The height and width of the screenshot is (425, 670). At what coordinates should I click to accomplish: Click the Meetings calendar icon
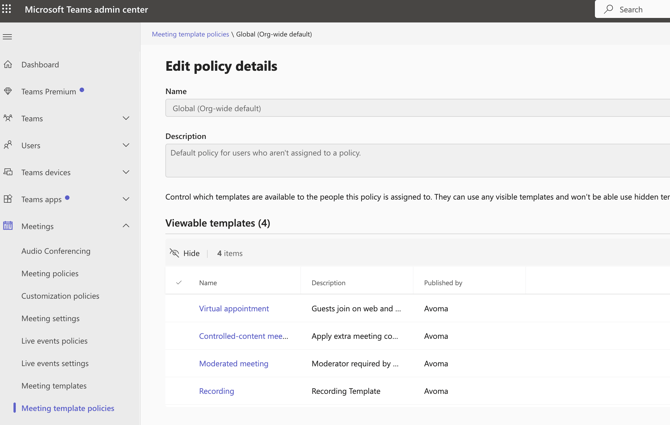[8, 226]
